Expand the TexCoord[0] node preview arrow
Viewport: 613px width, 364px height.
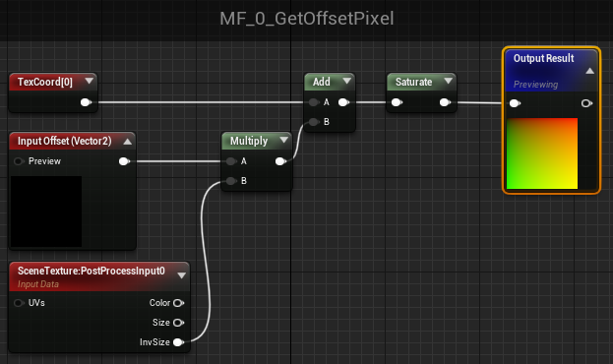(x=90, y=81)
